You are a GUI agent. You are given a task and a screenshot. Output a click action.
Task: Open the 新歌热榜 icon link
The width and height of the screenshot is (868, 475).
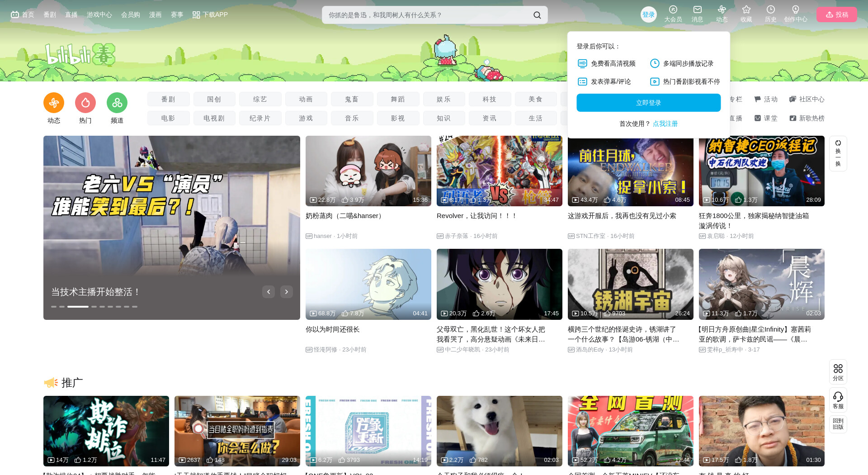(x=807, y=118)
